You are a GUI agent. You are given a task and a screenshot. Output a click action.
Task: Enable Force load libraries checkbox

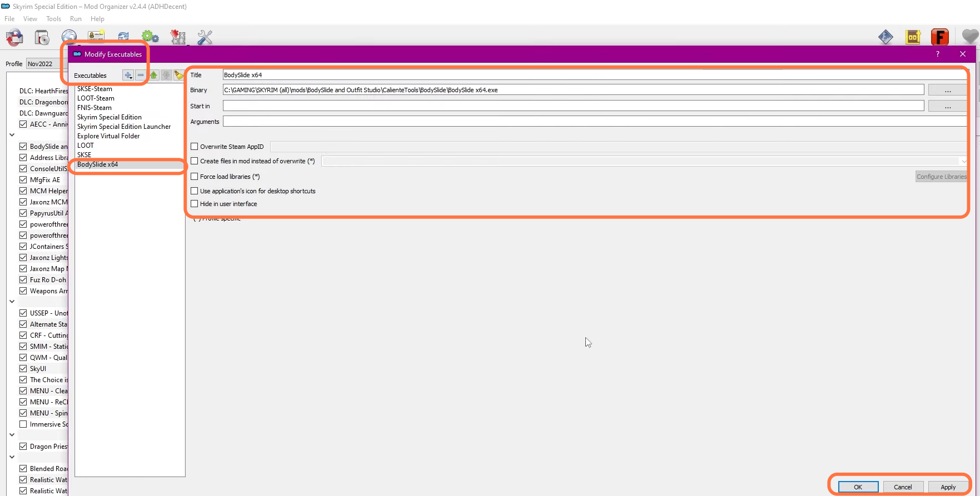195,177
